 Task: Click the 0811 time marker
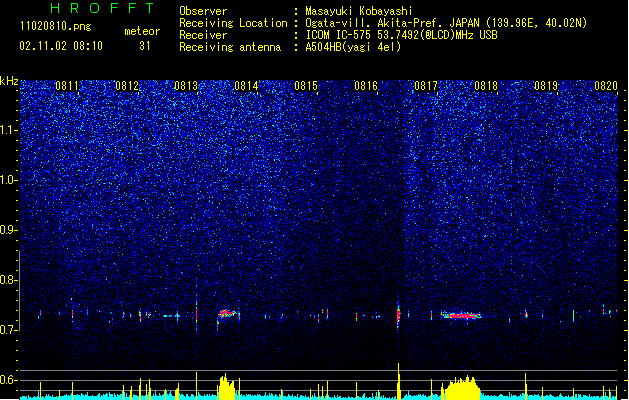(x=67, y=86)
